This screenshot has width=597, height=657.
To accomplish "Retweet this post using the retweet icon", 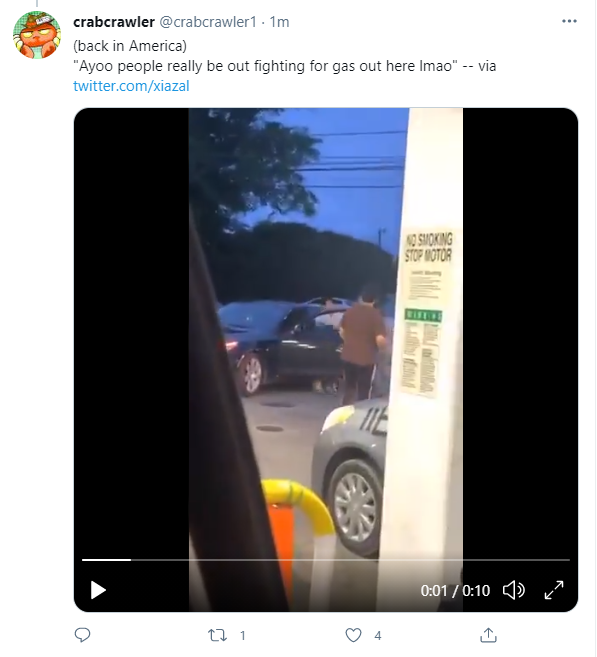I will coord(218,635).
